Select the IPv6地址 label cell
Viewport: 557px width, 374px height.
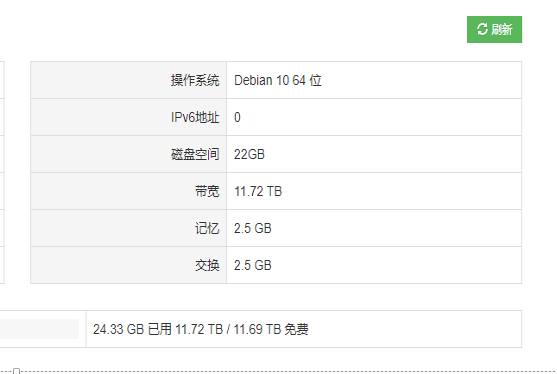click(x=129, y=117)
